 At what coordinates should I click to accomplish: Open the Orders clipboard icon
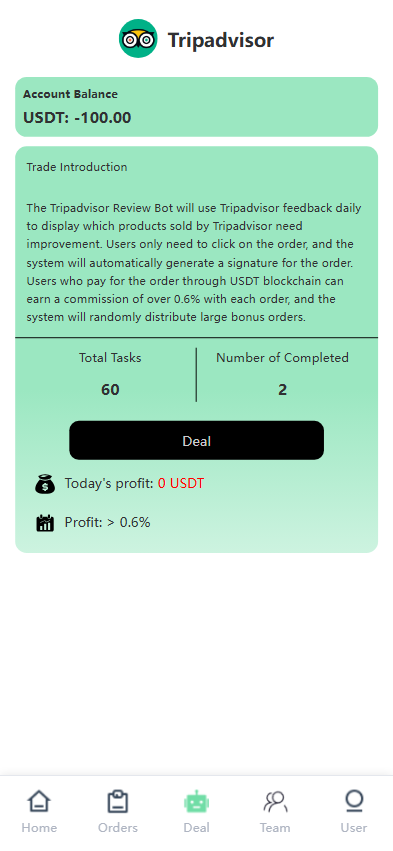118,802
